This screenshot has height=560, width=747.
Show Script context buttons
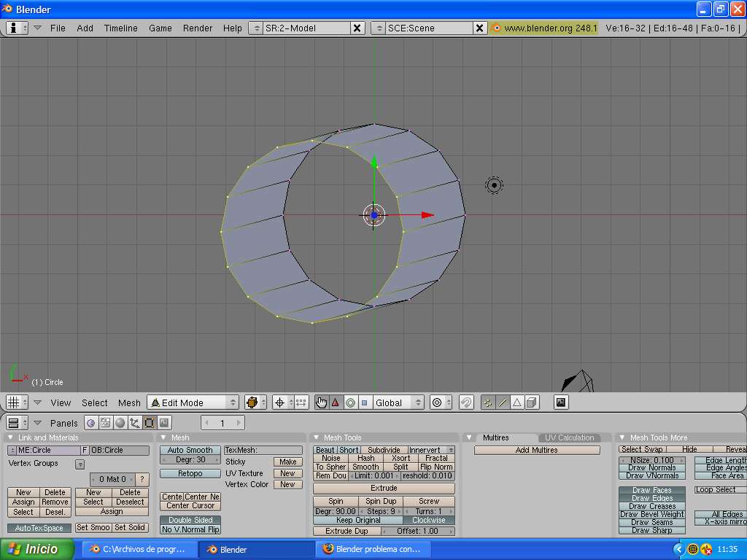click(x=106, y=422)
